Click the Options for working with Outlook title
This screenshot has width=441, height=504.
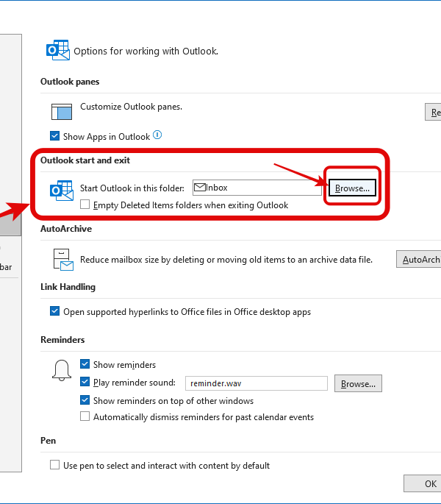point(146,51)
